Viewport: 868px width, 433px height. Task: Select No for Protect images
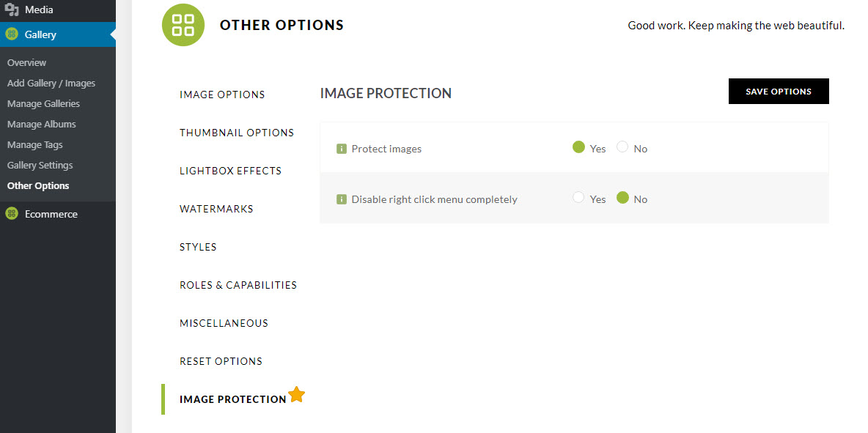[622, 147]
